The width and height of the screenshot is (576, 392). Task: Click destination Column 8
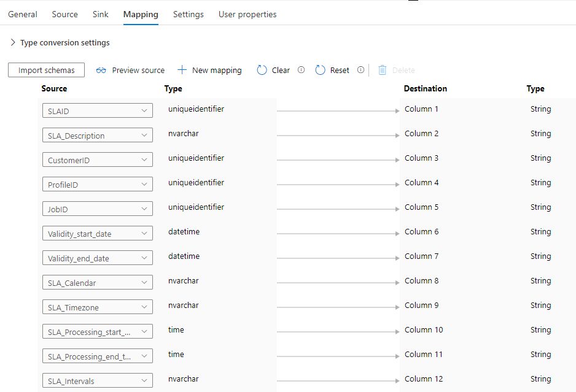pos(421,281)
